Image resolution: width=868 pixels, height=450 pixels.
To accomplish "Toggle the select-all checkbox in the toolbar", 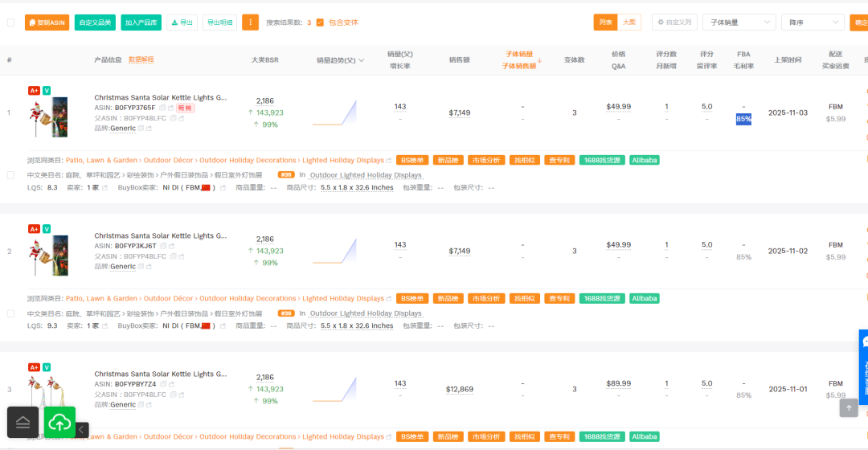I will click(x=10, y=22).
